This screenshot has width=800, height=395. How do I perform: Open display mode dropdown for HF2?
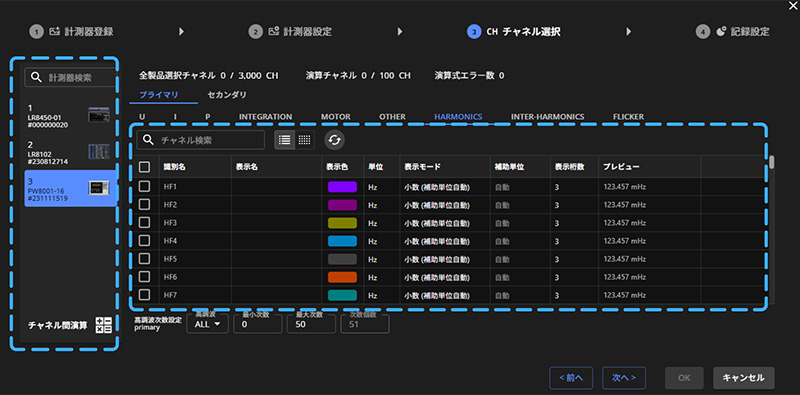click(x=444, y=205)
